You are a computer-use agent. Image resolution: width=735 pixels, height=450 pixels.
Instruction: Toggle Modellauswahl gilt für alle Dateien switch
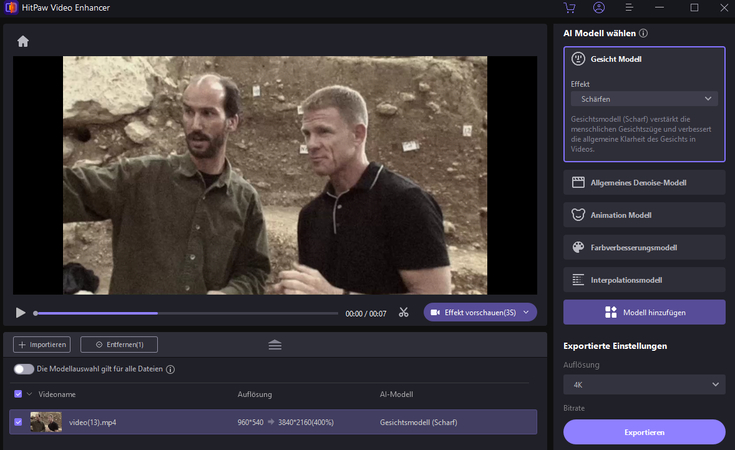click(x=23, y=369)
